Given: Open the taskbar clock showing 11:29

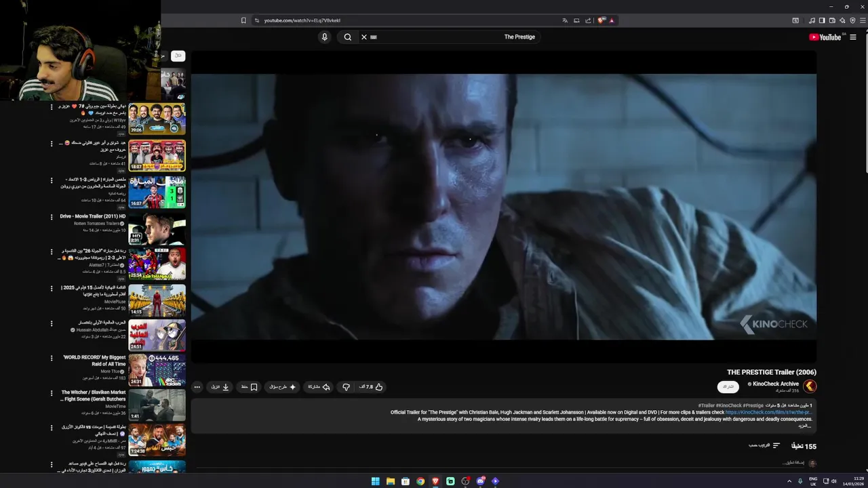Looking at the screenshot, I should tap(853, 481).
